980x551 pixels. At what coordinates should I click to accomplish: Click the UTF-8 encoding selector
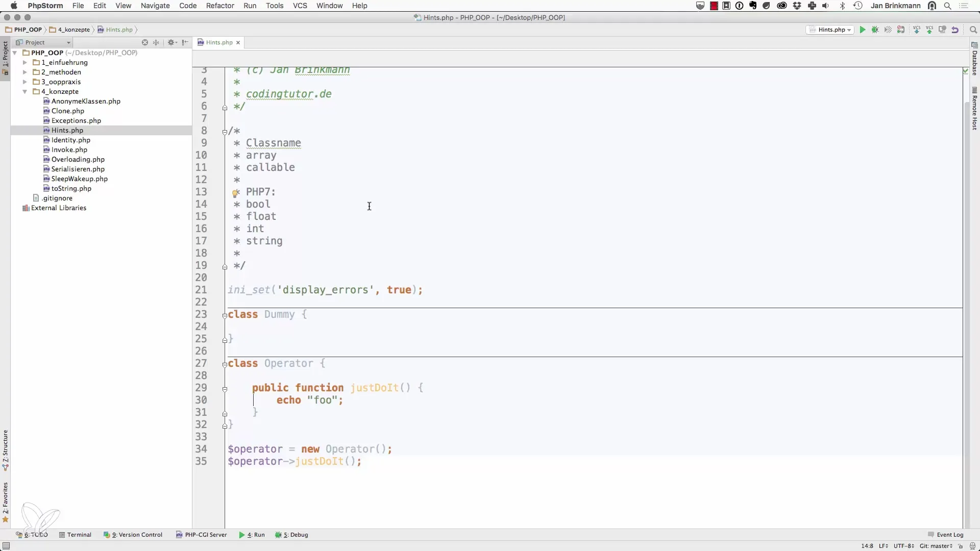[903, 546]
